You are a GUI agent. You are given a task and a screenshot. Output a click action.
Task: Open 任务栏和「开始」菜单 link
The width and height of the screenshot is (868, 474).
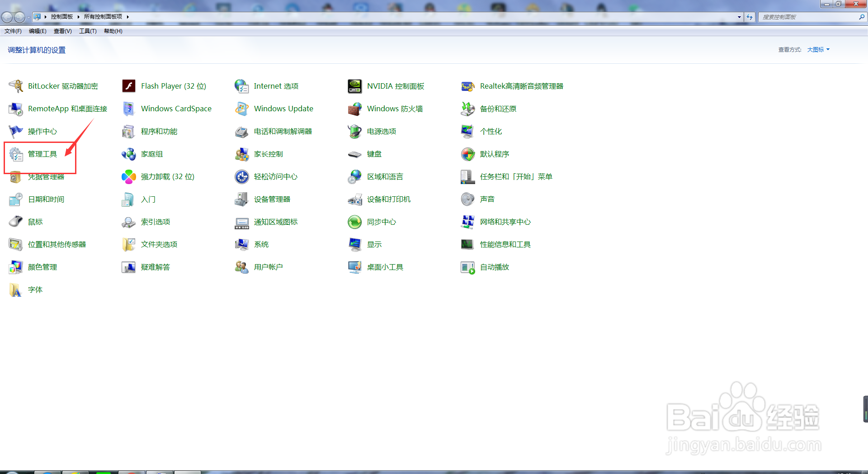[516, 176]
